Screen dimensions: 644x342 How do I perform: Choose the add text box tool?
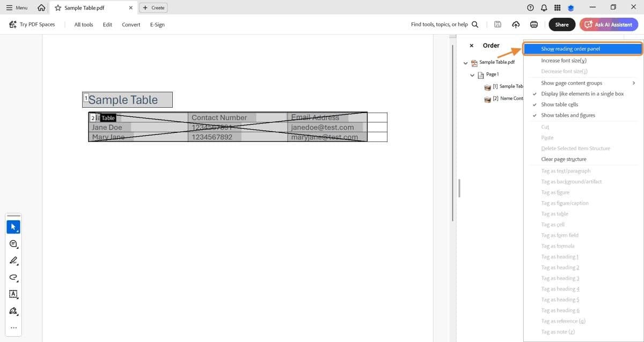13,294
